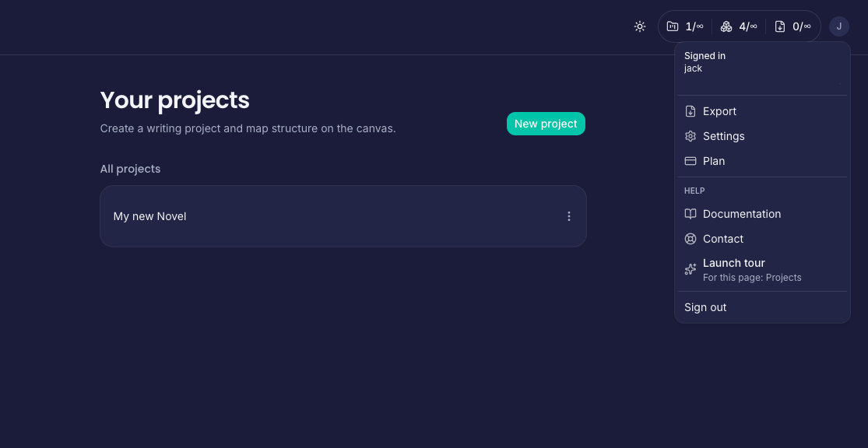Select Export from the user menu

[719, 111]
